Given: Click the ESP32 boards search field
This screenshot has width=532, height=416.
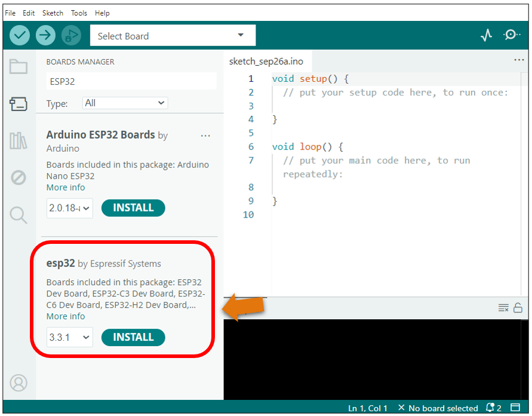Looking at the screenshot, I should pos(131,81).
